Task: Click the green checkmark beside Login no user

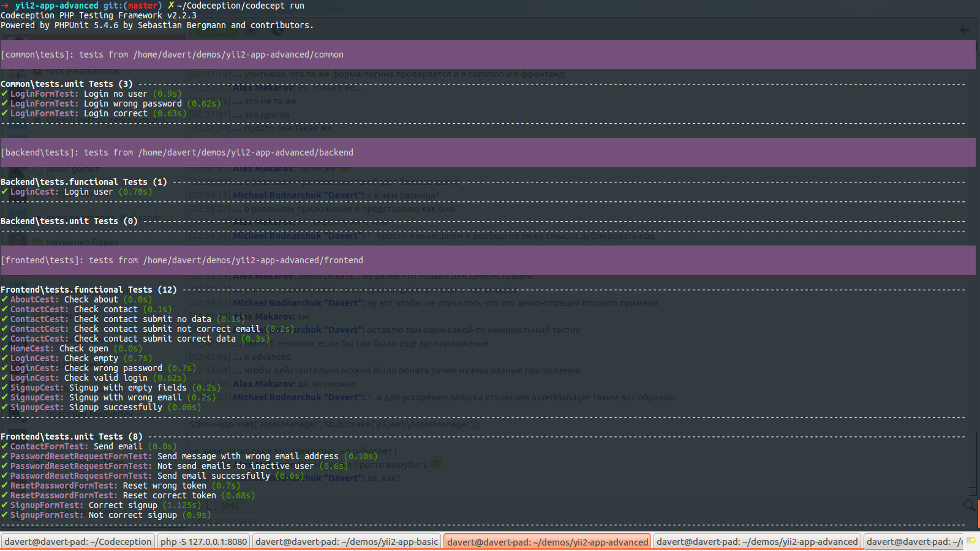Action: click(x=5, y=94)
